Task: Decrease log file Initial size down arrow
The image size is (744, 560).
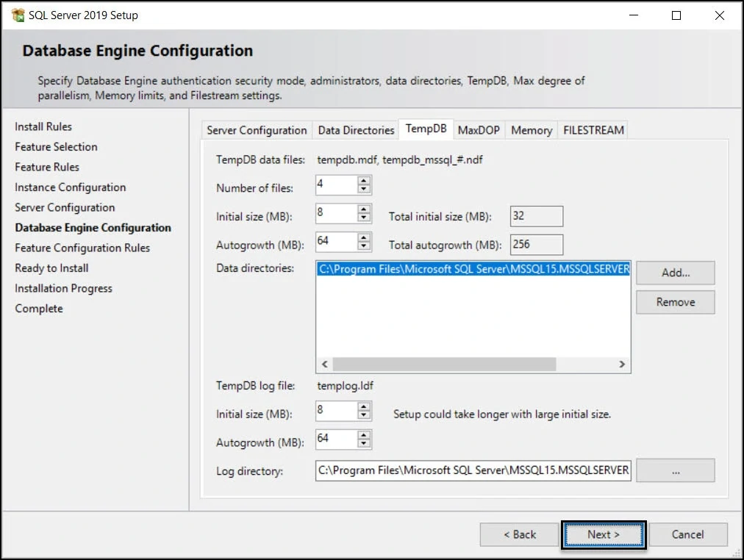Action: [364, 415]
